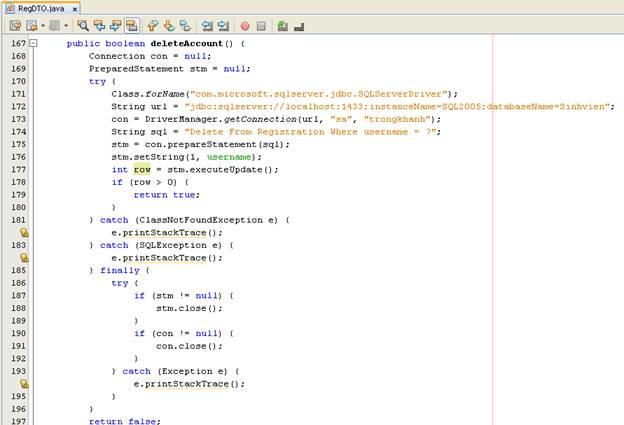This screenshot has height=425, width=624.
Task: Click the greyed Forward navigation icon
Action: [54, 26]
